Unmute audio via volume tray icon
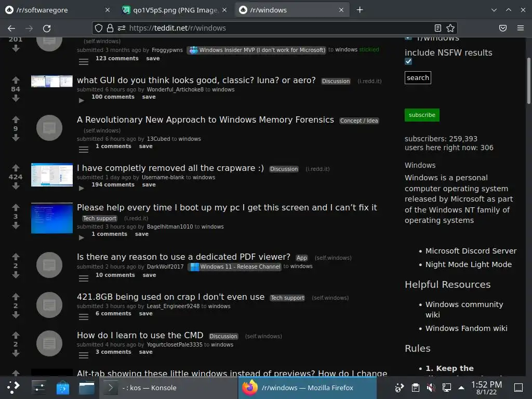The image size is (532, 399). [431, 388]
